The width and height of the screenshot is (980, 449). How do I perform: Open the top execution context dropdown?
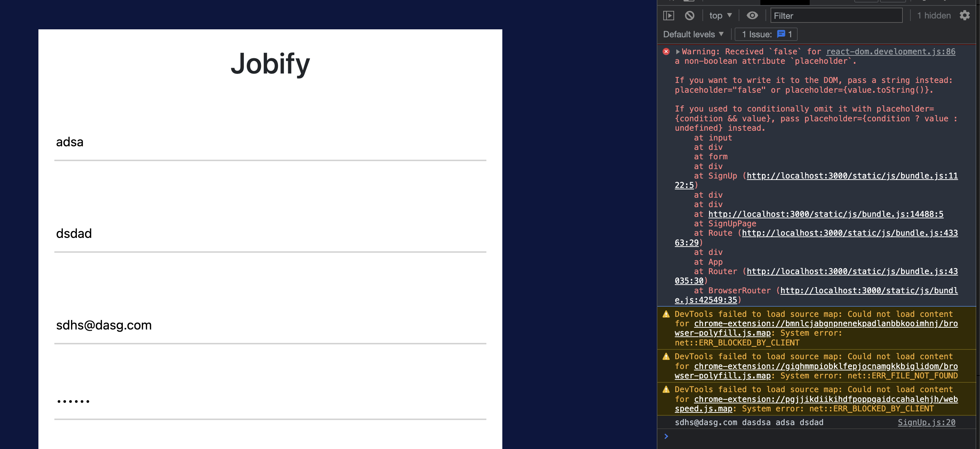click(x=720, y=15)
